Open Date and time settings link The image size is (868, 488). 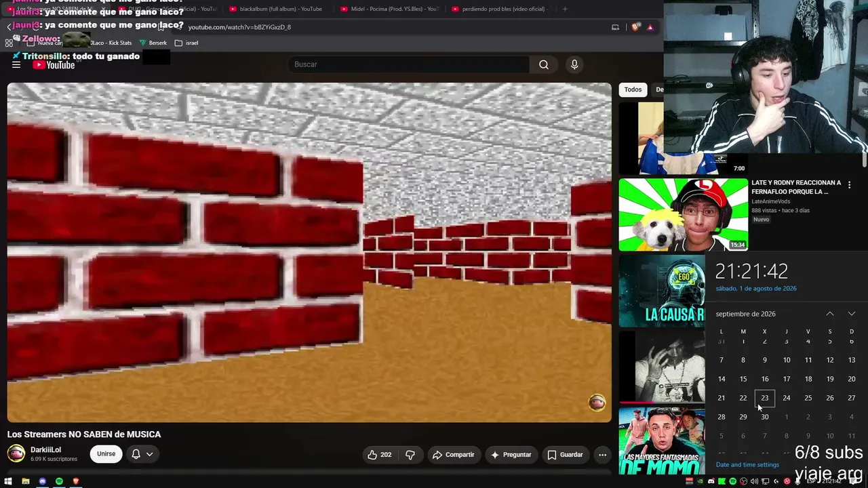pos(747,465)
